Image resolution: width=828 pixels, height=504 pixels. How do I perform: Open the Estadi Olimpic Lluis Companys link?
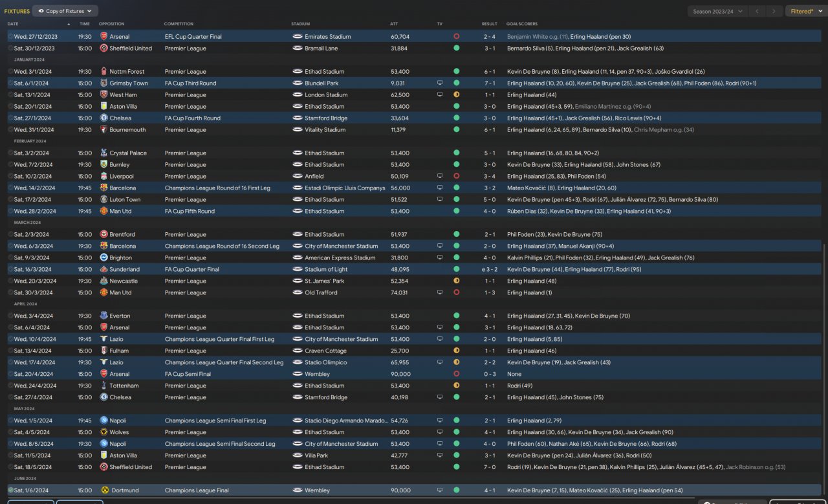345,188
